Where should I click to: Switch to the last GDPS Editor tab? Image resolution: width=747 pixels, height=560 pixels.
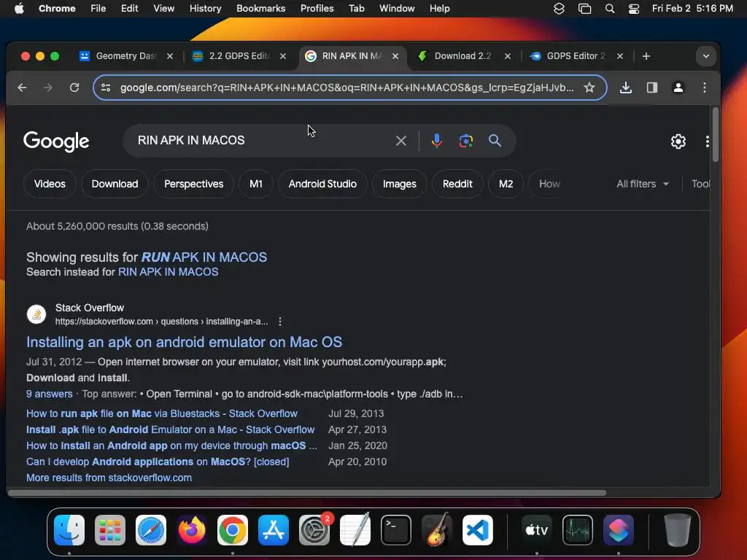click(576, 56)
